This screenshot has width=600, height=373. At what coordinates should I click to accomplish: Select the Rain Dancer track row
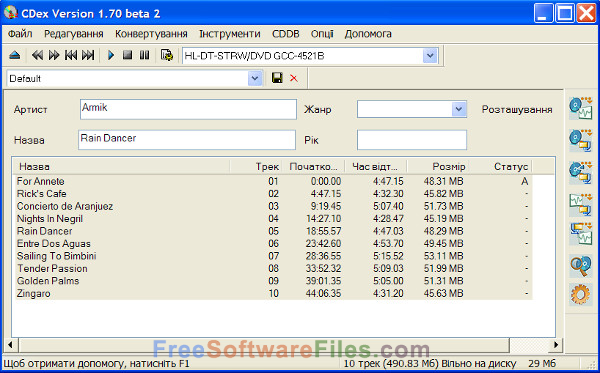pyautogui.click(x=274, y=231)
